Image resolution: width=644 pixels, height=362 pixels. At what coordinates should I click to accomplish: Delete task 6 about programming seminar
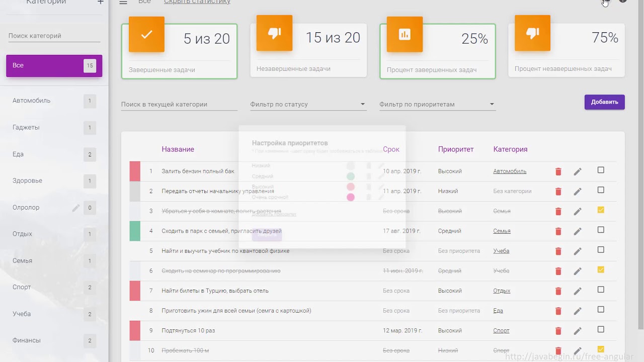pos(558,271)
